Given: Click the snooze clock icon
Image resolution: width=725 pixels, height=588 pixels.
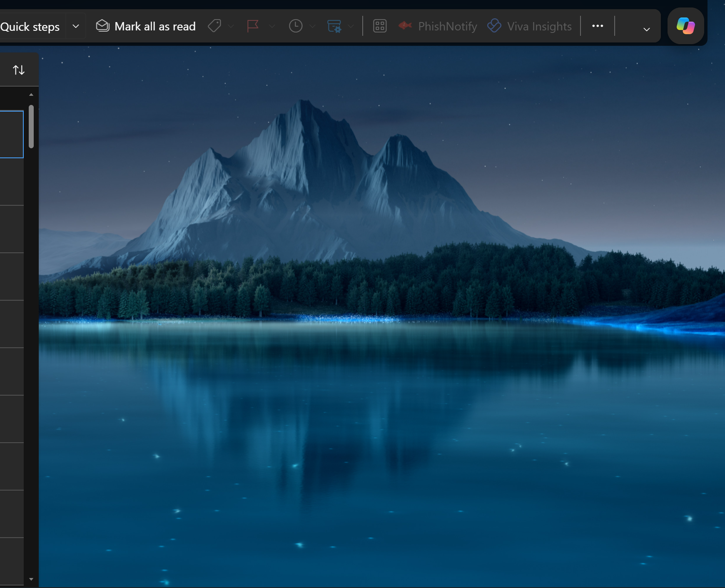Looking at the screenshot, I should click(x=296, y=26).
